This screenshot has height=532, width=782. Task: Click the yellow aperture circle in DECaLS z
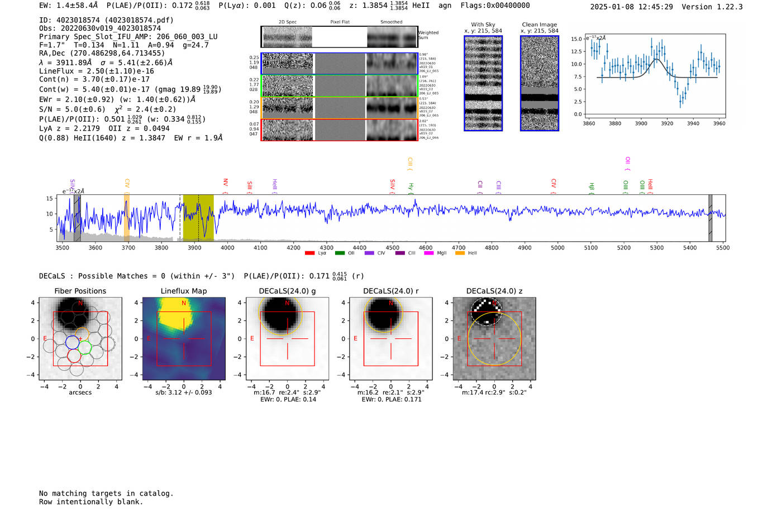[x=494, y=339]
